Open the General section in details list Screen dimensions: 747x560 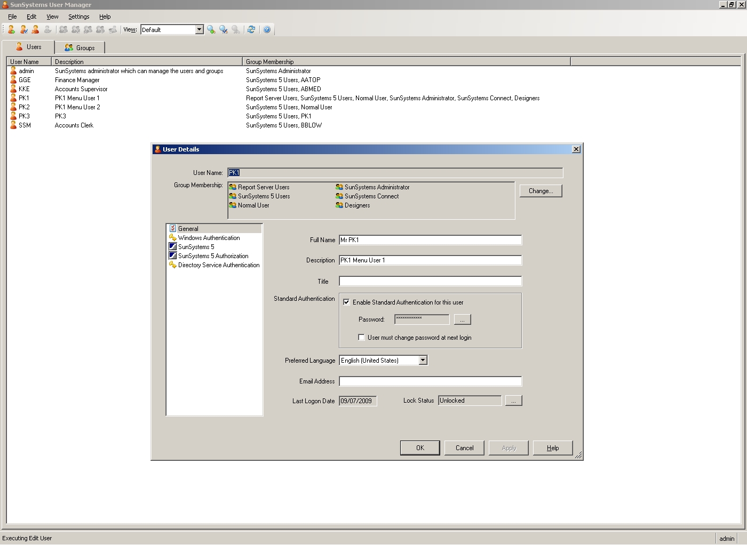214,228
